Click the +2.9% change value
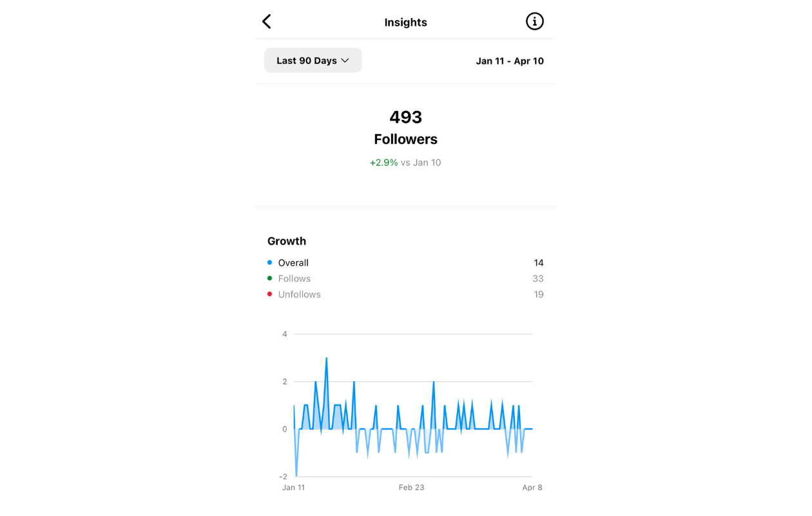This screenshot has width=812, height=516. click(383, 163)
